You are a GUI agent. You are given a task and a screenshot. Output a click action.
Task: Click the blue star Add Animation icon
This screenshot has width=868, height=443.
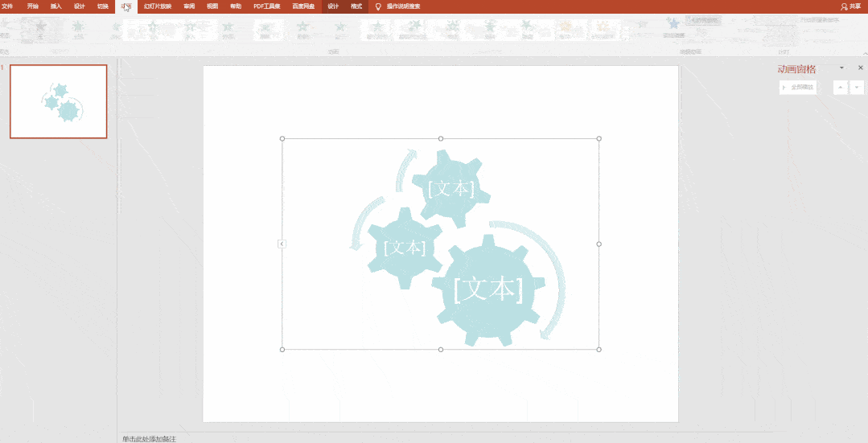tap(673, 23)
